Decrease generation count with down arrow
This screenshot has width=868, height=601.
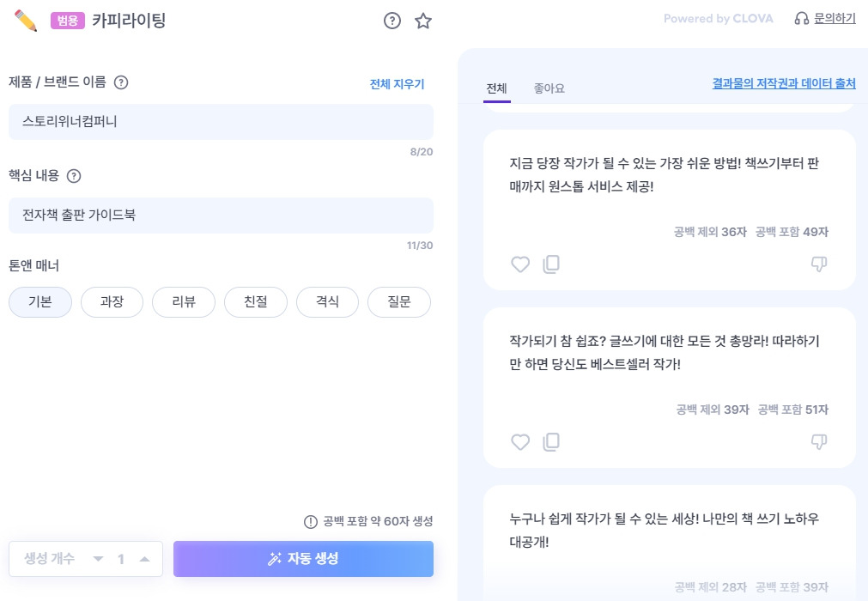point(96,559)
